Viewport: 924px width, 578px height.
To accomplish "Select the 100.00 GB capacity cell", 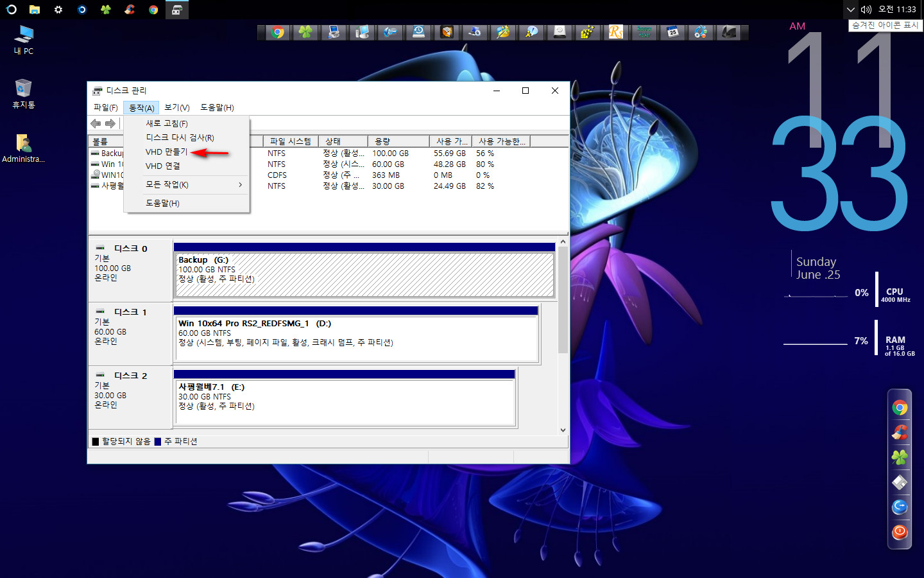I will [390, 153].
